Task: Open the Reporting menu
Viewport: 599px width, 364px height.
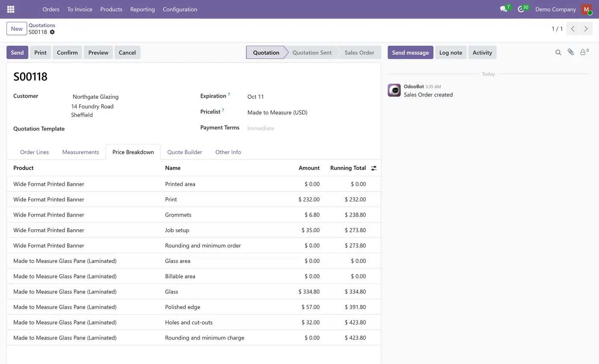Action: coord(142,9)
